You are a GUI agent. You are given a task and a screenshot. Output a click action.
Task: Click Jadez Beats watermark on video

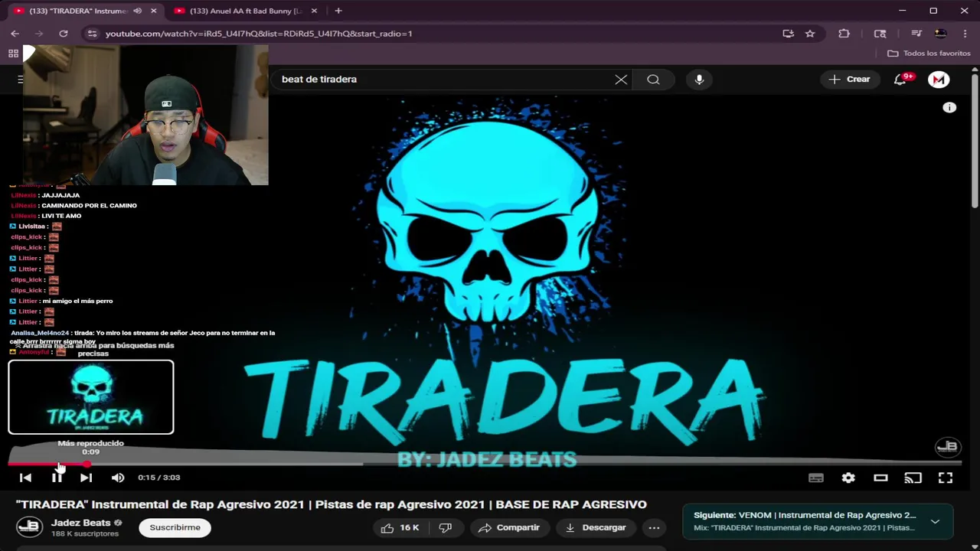pyautogui.click(x=947, y=447)
